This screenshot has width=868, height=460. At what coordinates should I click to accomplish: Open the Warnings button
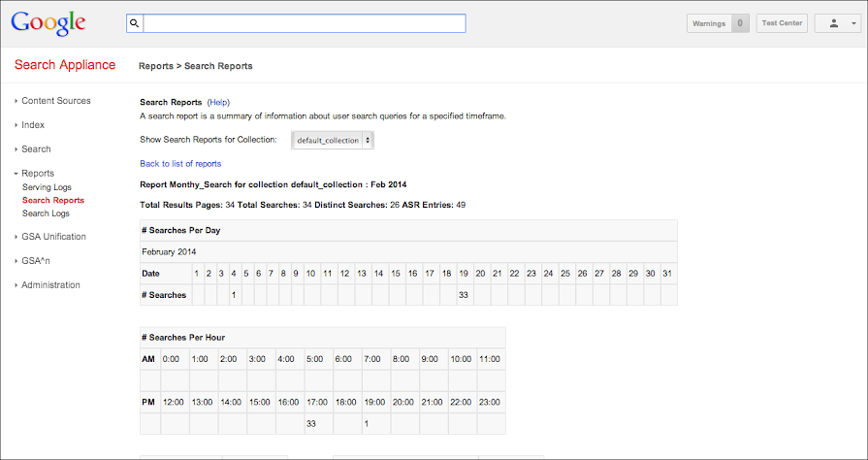(x=718, y=23)
